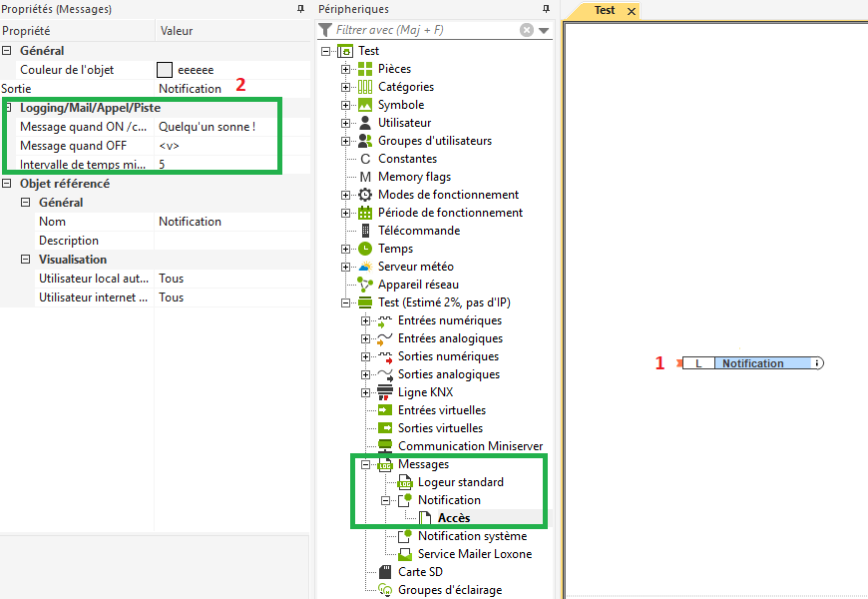Edit the Message quand ON value field
The image size is (868, 599).
pos(229,127)
